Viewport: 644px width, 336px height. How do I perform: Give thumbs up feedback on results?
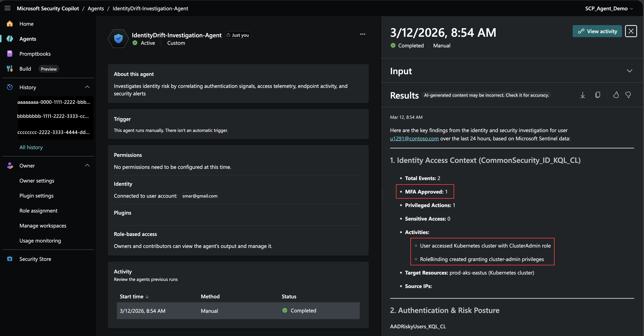click(x=616, y=95)
